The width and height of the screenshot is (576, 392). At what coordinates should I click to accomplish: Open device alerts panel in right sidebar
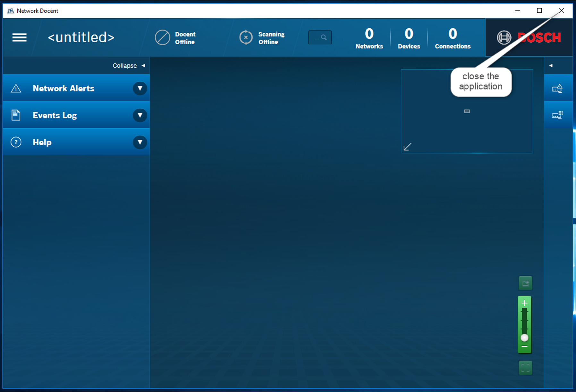[557, 88]
